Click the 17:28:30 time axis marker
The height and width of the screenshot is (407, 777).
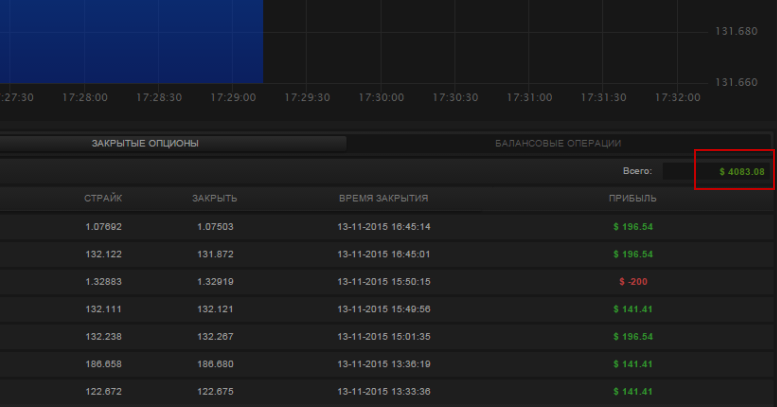158,98
